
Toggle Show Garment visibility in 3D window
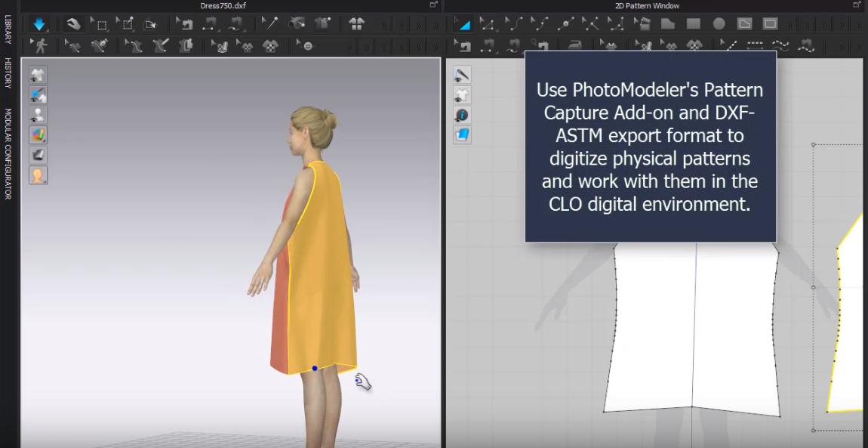[38, 75]
